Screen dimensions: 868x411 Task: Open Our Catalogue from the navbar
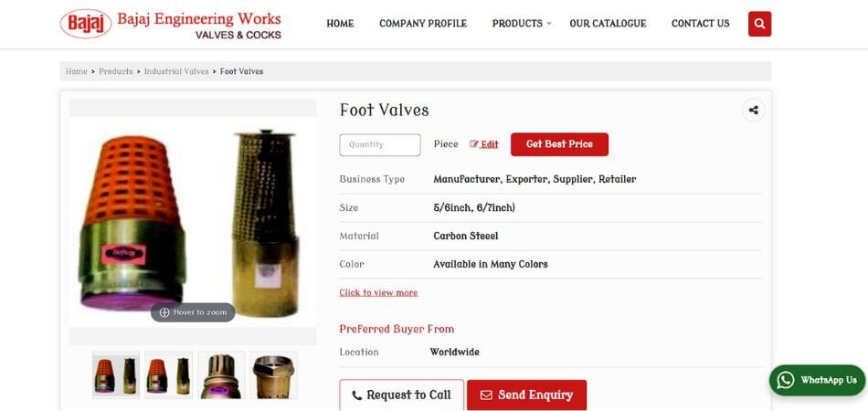(608, 24)
